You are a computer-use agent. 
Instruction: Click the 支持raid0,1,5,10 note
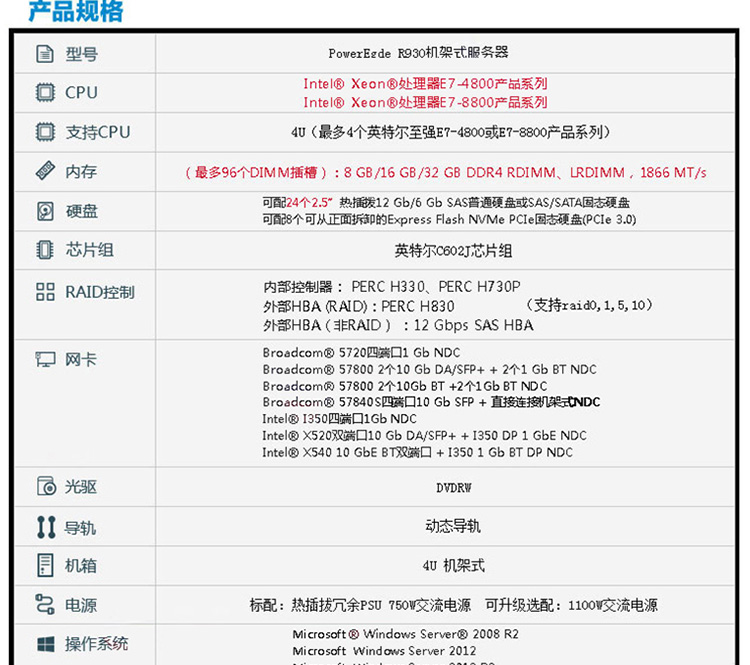click(x=589, y=305)
